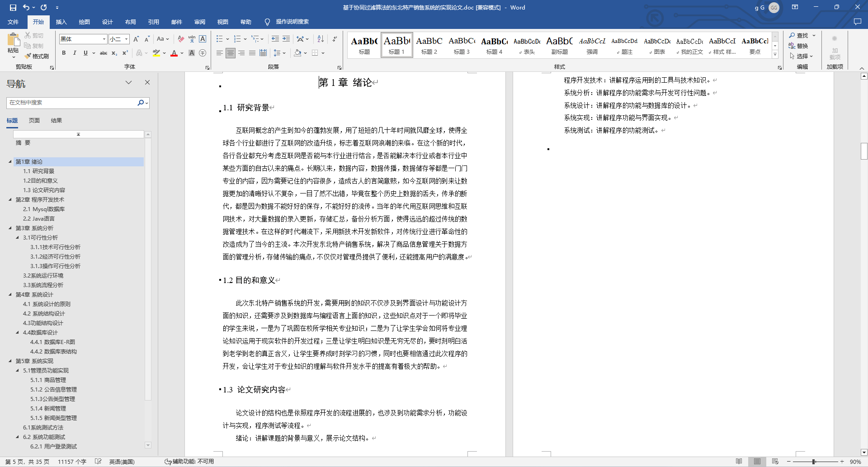Screen dimensions: 868x467
Task: Open the Tell Me lightbulb search
Action: coord(267,22)
